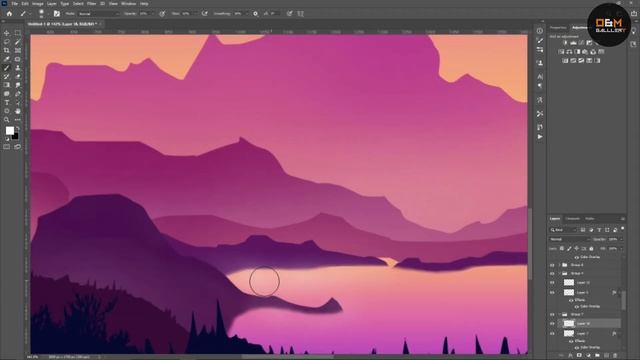The height and width of the screenshot is (360, 640).
Task: Toggle visibility of Group 8
Action: [x=552, y=265]
